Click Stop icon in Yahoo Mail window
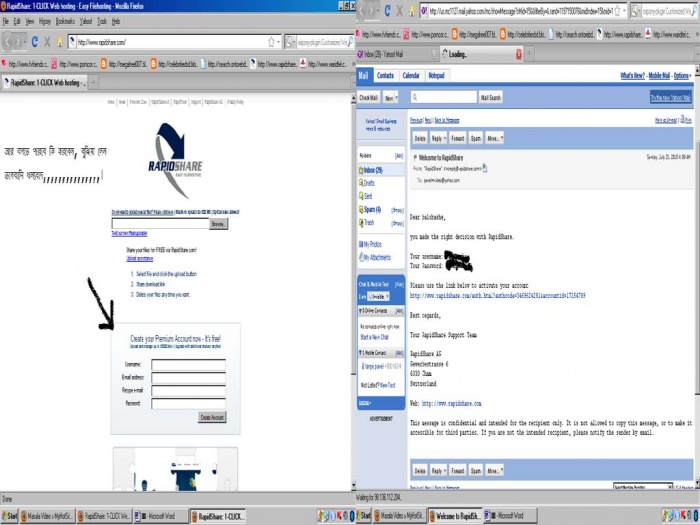Viewport: 700px width, 525px height. point(400,11)
